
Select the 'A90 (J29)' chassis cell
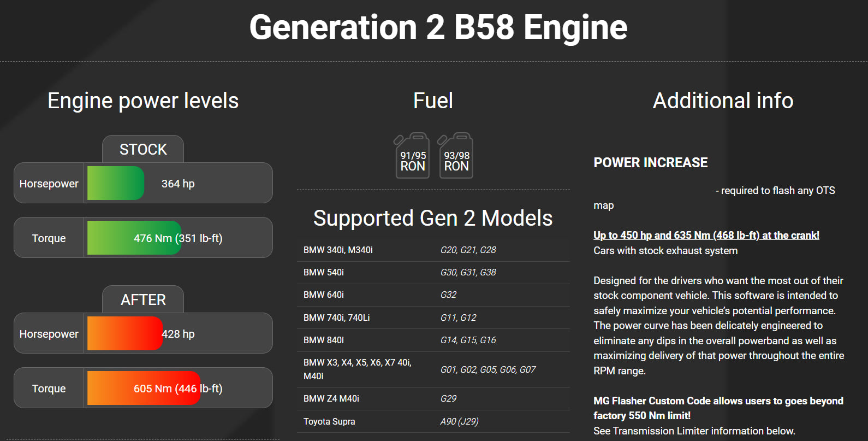(460, 421)
